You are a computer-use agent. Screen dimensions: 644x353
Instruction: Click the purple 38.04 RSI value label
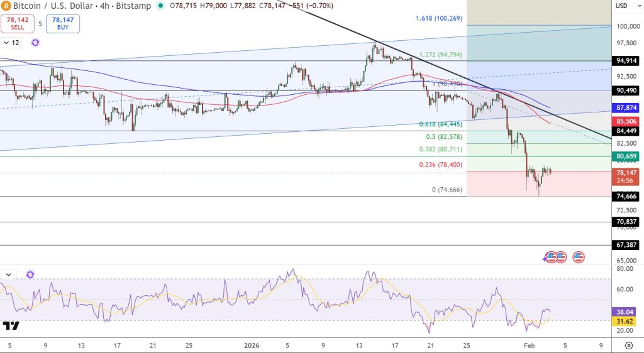(628, 310)
